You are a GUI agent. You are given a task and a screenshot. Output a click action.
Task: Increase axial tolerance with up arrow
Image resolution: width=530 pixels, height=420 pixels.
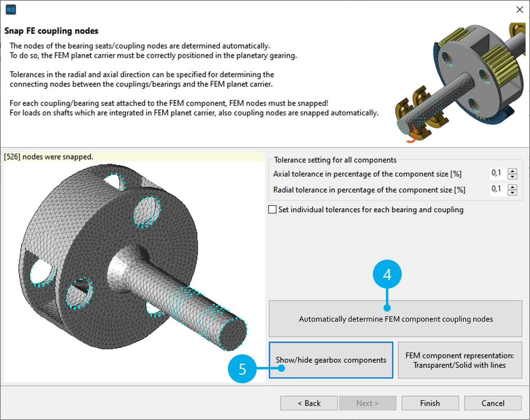pos(512,171)
